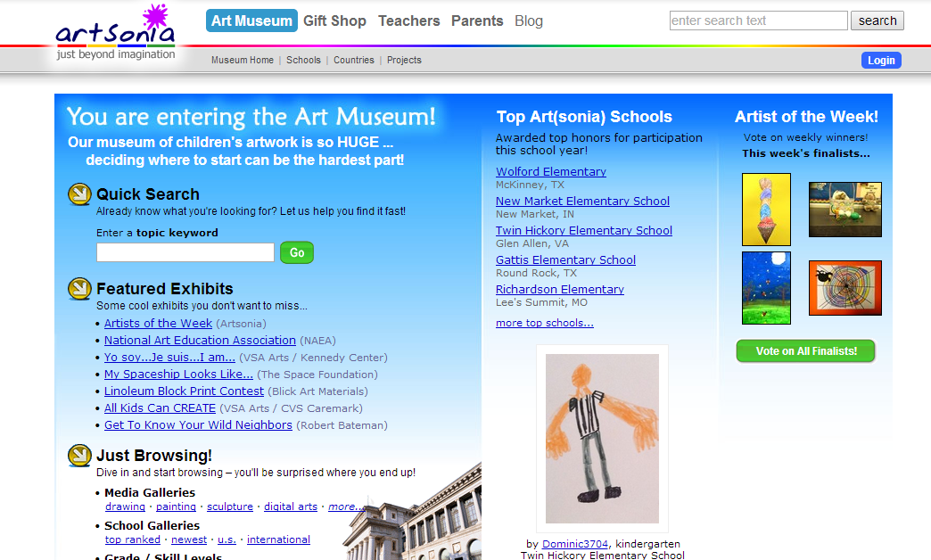
Task: Open the sculpture photo finalist artwork
Action: click(845, 210)
